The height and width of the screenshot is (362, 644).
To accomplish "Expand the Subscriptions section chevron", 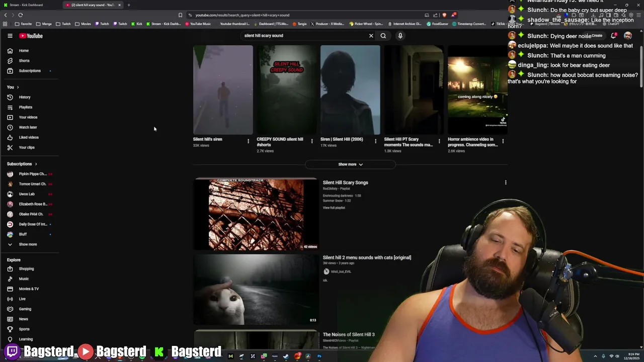I will tap(36, 164).
